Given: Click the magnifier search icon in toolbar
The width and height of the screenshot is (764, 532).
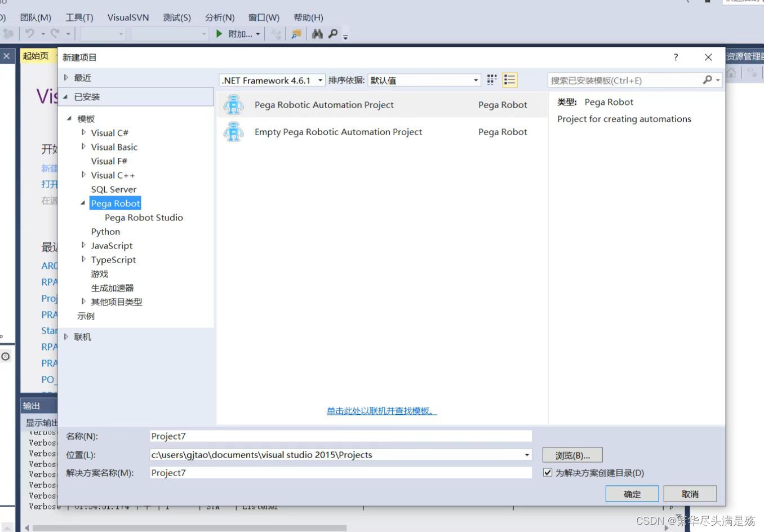Looking at the screenshot, I should 333,34.
